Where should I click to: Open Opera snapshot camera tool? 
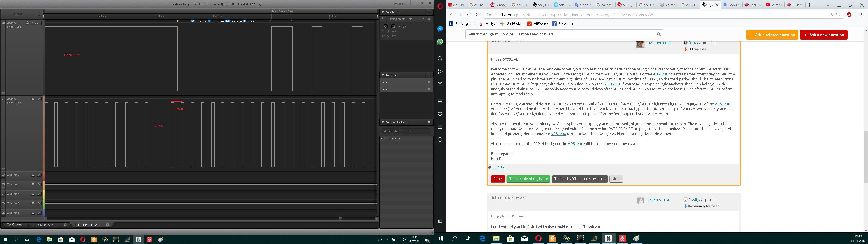click(x=440, y=84)
